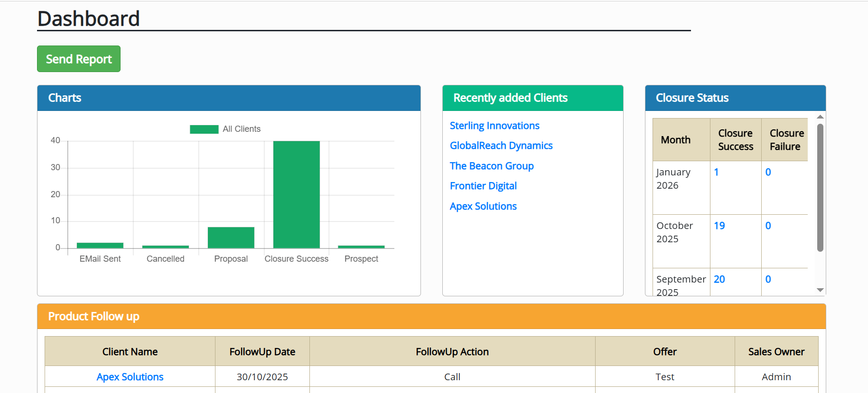Open The Beacon Group client link
Image resolution: width=868 pixels, height=393 pixels.
click(x=491, y=166)
